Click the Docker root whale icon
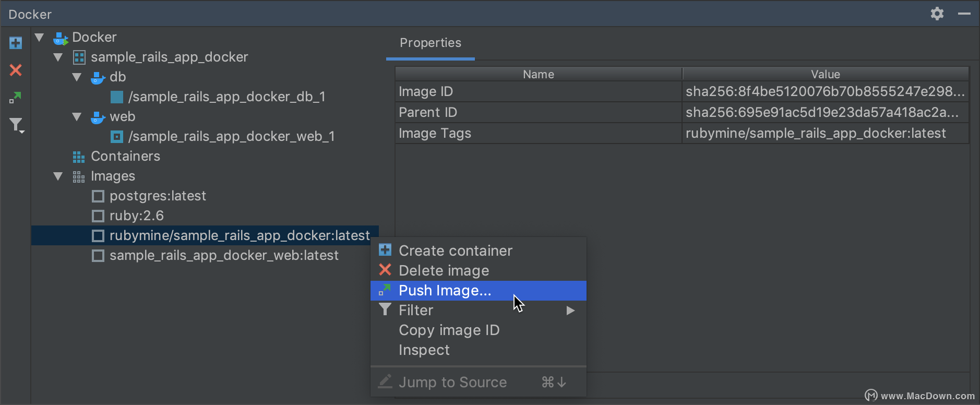The height and width of the screenshot is (405, 980). (61, 38)
